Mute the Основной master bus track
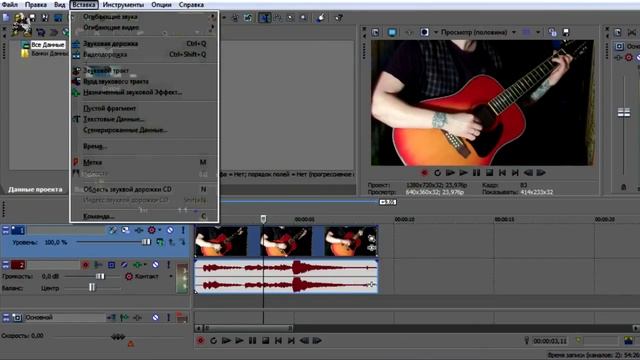This screenshot has width=640, height=360. point(156,318)
